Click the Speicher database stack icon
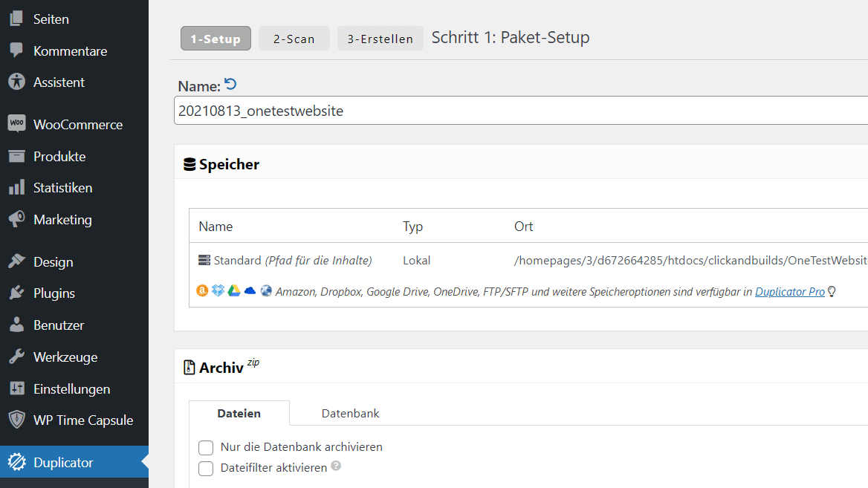The height and width of the screenshot is (488, 868). point(190,164)
